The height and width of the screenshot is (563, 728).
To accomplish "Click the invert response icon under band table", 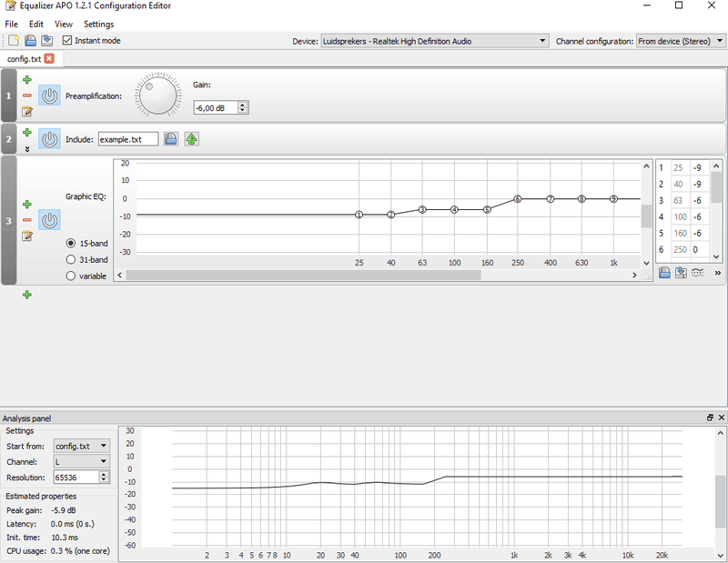I will [697, 272].
